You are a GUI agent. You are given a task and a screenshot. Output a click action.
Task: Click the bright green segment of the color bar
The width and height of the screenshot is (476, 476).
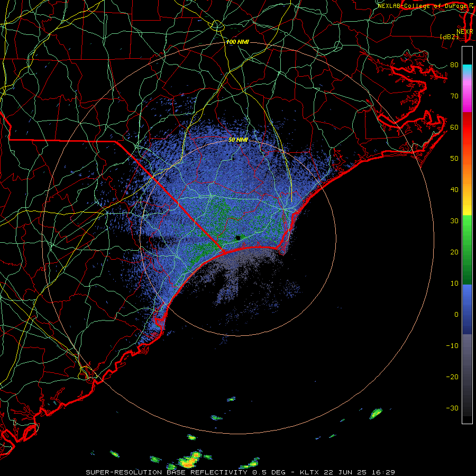tap(467, 226)
